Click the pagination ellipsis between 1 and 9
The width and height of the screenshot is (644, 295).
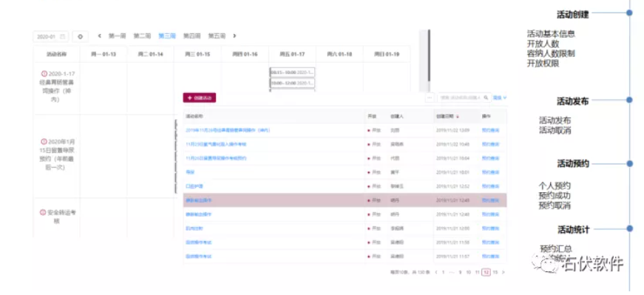coord(451,272)
